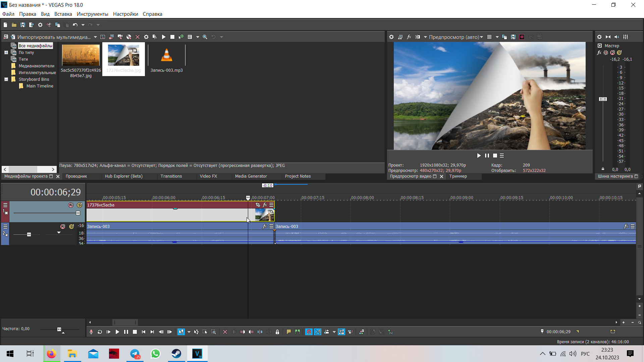
Task: Open the Инструменты menu
Action: point(92,14)
